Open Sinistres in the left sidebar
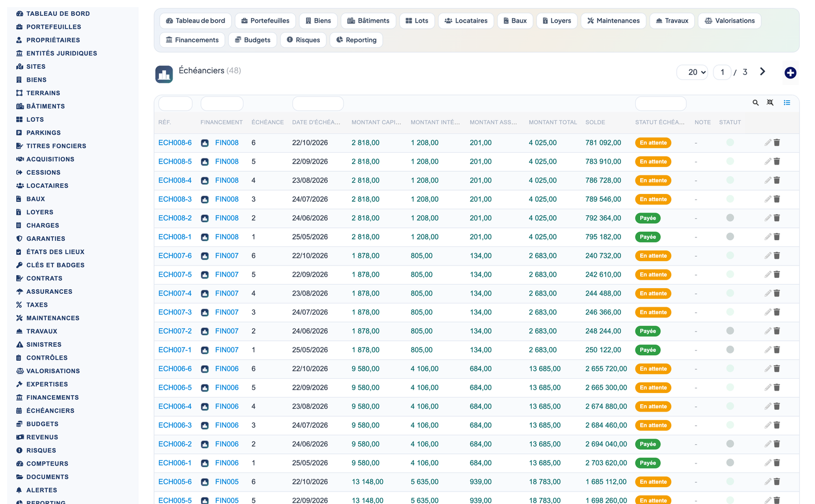 pyautogui.click(x=43, y=345)
